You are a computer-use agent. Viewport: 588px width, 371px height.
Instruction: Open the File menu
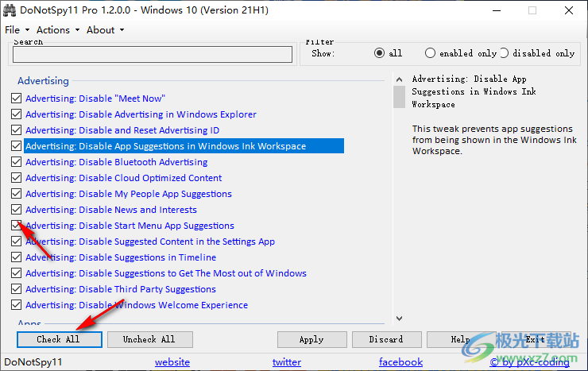[x=17, y=30]
